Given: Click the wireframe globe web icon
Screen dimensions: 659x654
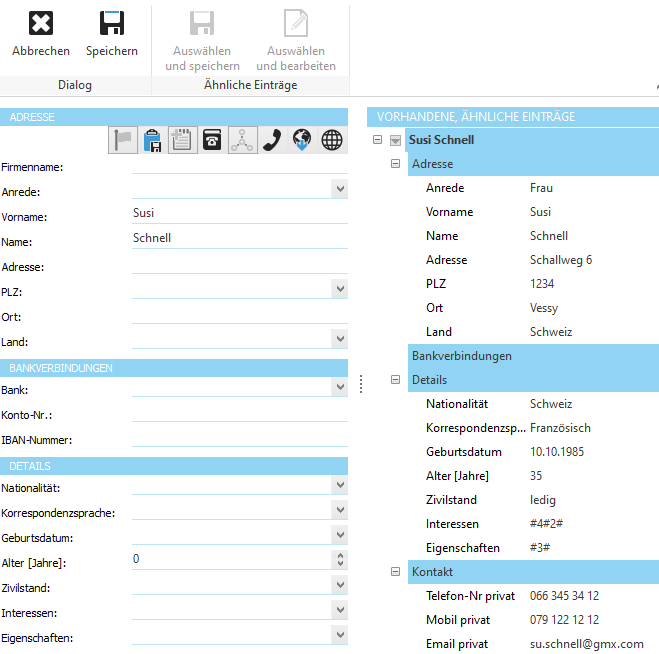Looking at the screenshot, I should tap(331, 141).
